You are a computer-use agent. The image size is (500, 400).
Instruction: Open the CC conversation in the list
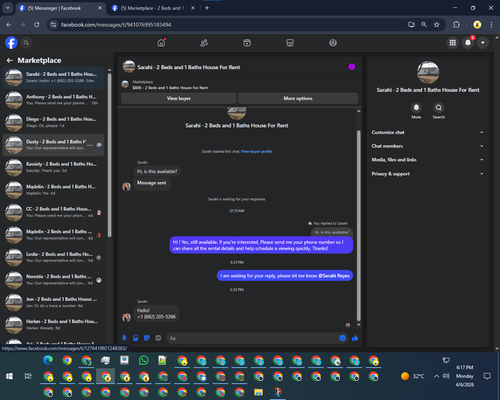point(53,212)
